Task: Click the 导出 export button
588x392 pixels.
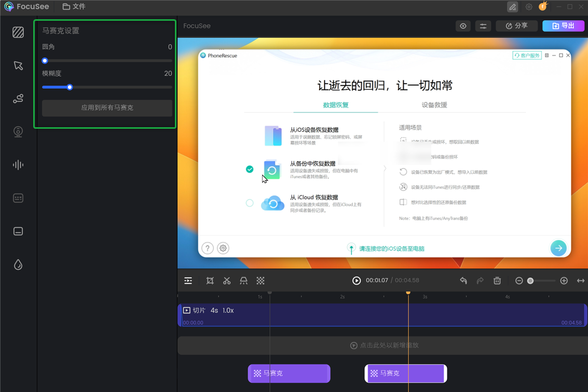Action: coord(563,26)
